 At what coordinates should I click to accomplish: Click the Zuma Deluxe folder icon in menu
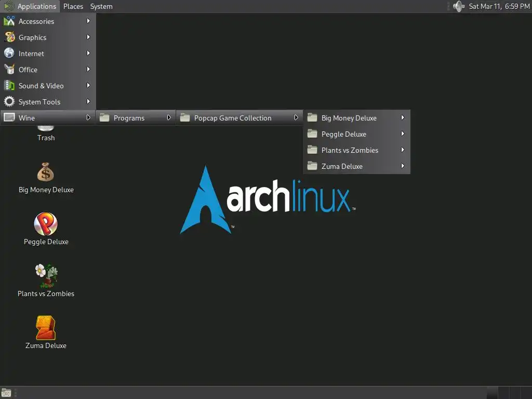click(x=312, y=166)
